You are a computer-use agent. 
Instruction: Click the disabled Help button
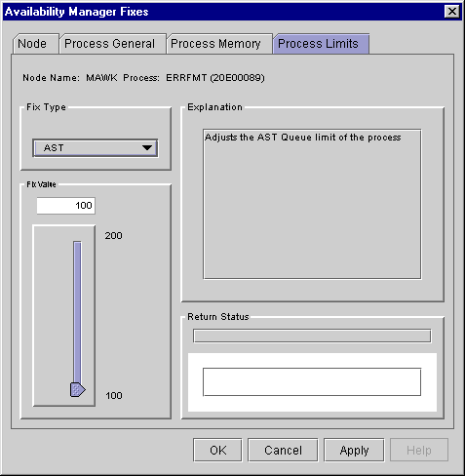[x=419, y=450]
